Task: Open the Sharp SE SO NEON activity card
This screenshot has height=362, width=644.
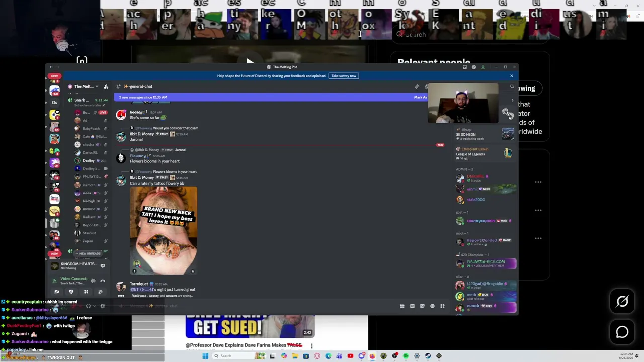Action: click(x=485, y=134)
